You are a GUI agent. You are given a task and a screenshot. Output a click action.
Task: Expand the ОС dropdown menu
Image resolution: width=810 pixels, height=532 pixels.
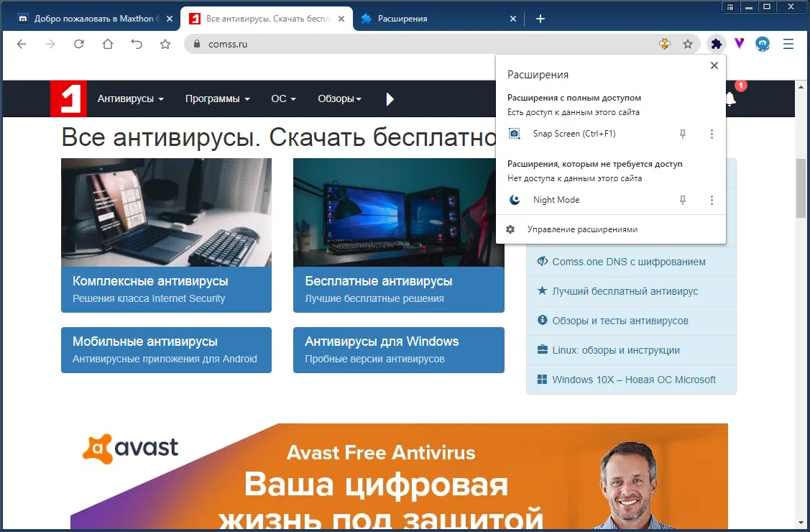(284, 98)
